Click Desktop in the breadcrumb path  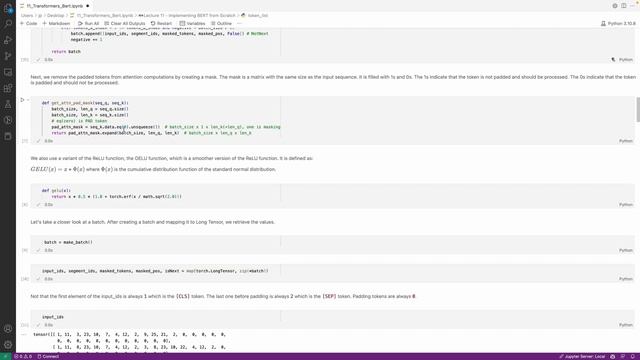pyautogui.click(x=56, y=16)
